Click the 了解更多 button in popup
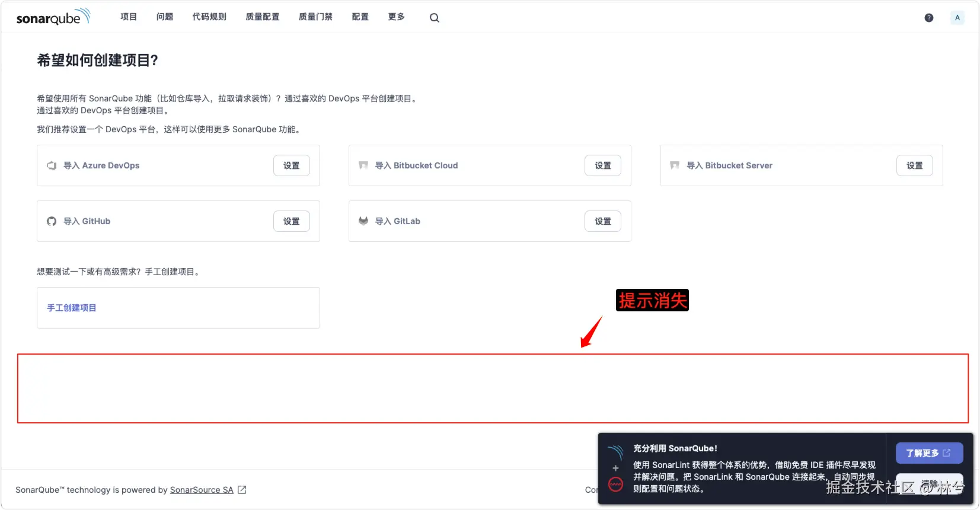Image resolution: width=980 pixels, height=510 pixels. pos(929,453)
